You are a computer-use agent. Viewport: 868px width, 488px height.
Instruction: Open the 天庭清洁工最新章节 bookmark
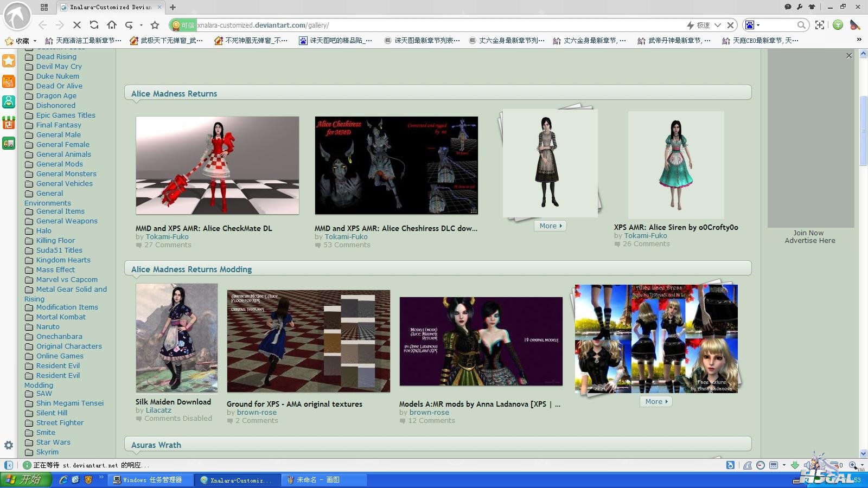pos(83,41)
